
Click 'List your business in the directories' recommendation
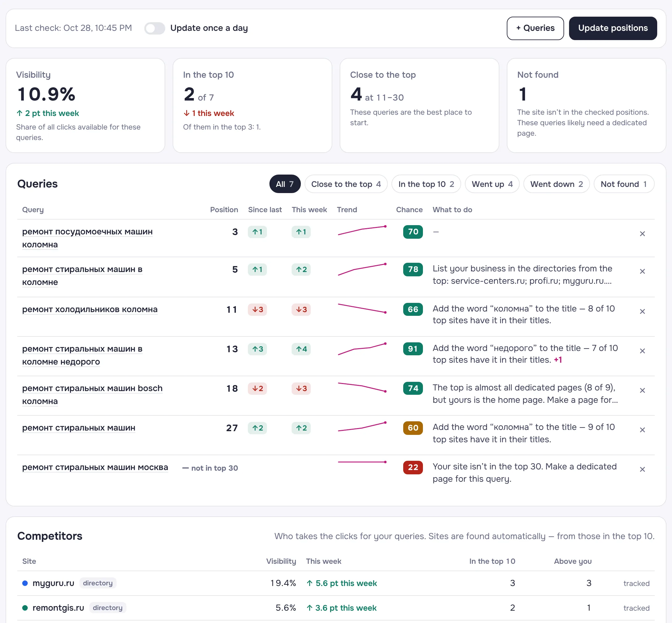coord(522,275)
